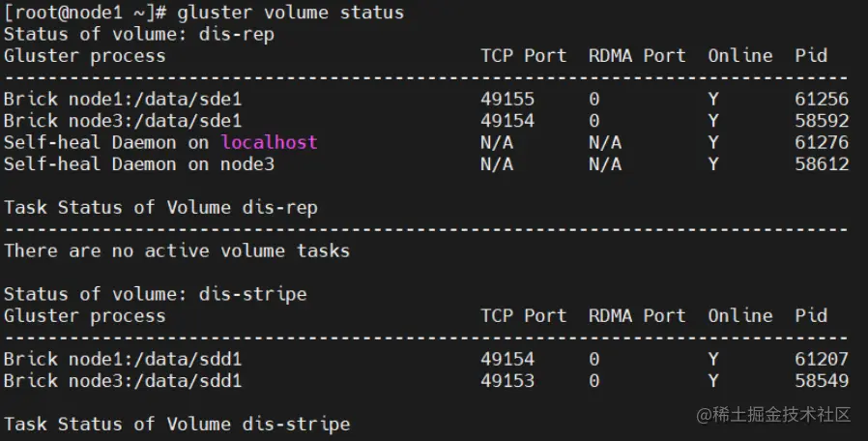Click Pid value 58592
This screenshot has height=441, width=868.
[x=822, y=121]
